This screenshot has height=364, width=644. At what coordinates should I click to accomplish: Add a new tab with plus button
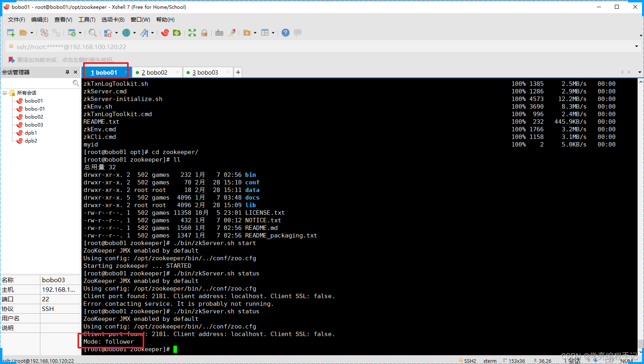(238, 72)
